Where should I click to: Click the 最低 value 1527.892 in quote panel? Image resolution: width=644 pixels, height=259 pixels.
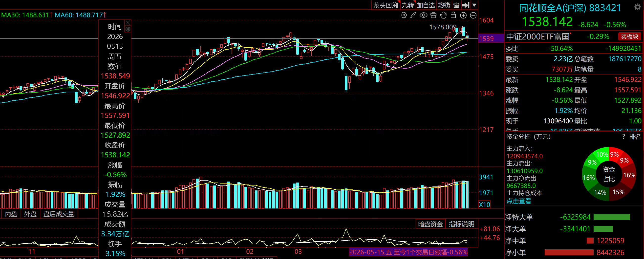[x=628, y=100]
